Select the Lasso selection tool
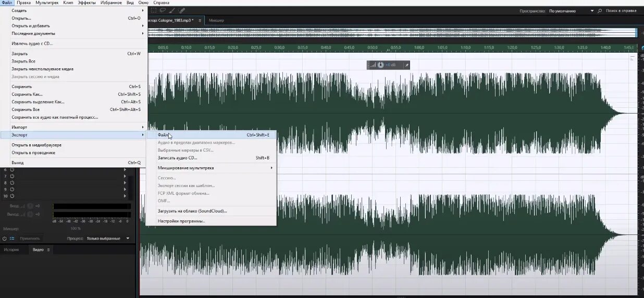 (x=163, y=10)
